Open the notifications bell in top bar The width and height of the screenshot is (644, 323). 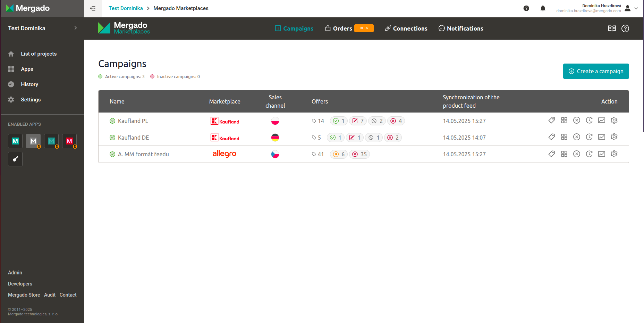543,8
